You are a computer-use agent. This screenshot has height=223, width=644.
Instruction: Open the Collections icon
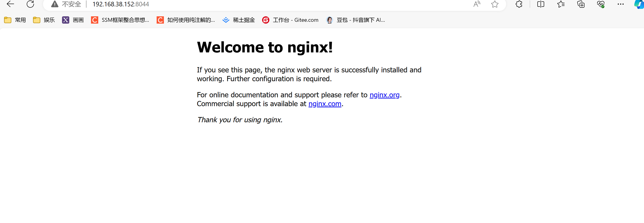(581, 4)
